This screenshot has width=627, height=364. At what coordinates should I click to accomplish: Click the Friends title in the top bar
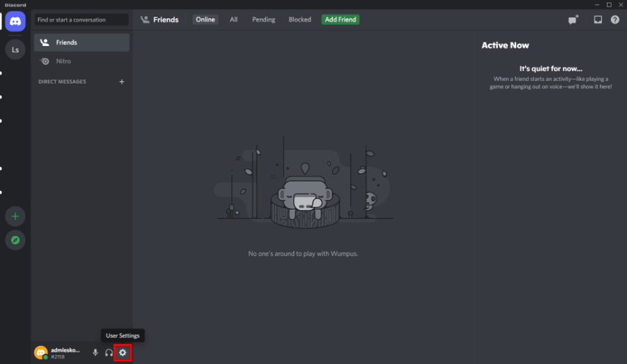(166, 19)
